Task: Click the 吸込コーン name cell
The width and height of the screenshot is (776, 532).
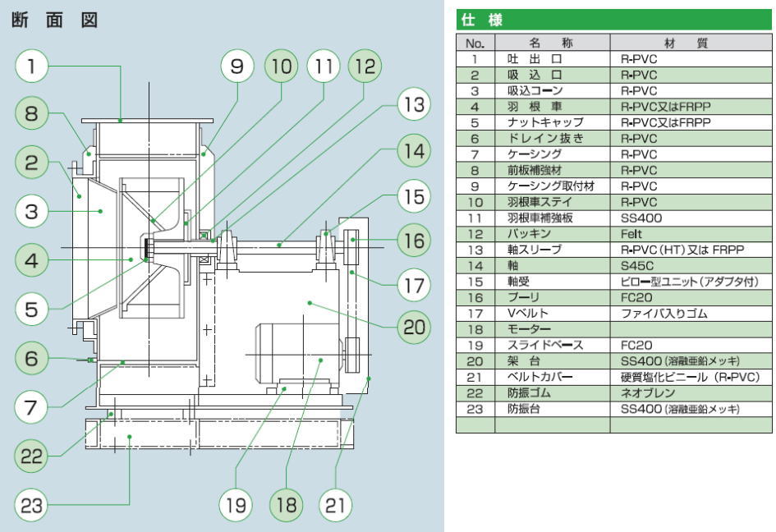Action: (x=553, y=91)
